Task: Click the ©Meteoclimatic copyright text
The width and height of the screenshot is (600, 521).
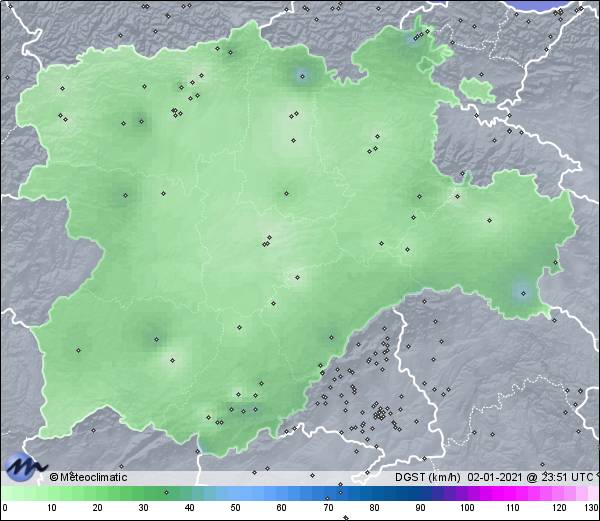Action: coord(88,477)
